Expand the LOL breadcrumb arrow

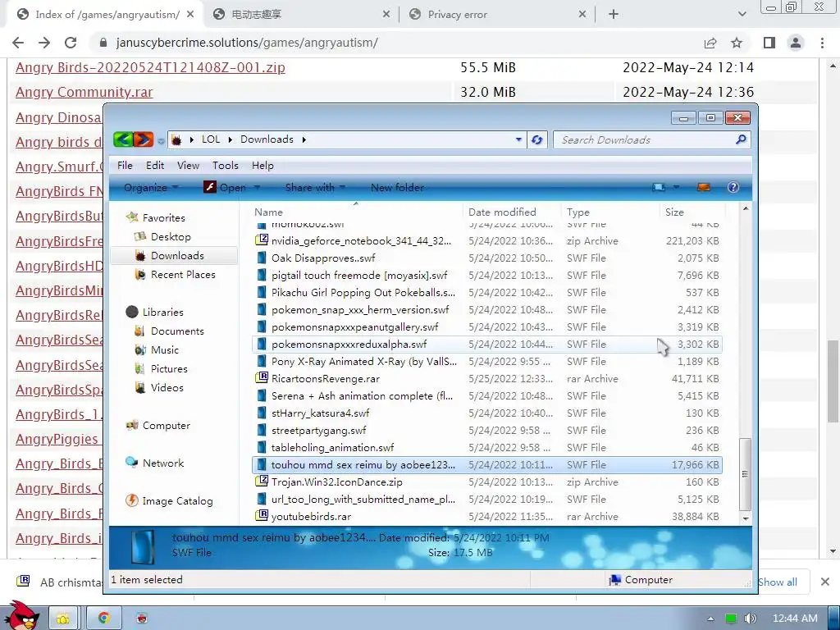230,139
